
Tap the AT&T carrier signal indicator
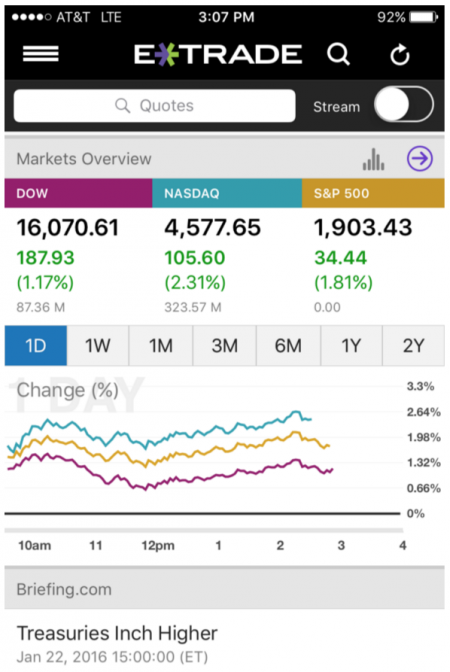[51, 17]
